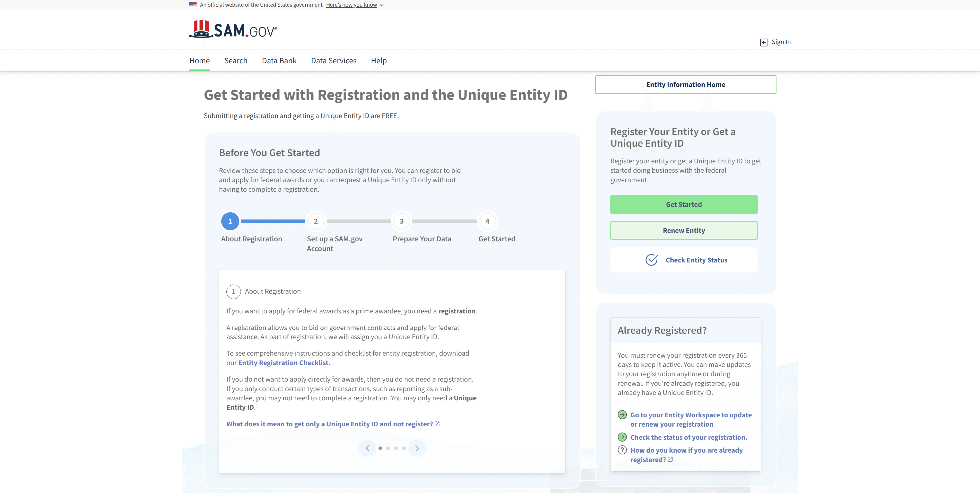Screen dimensions: 980x493
Task: Open the Search navigation tab
Action: point(235,60)
